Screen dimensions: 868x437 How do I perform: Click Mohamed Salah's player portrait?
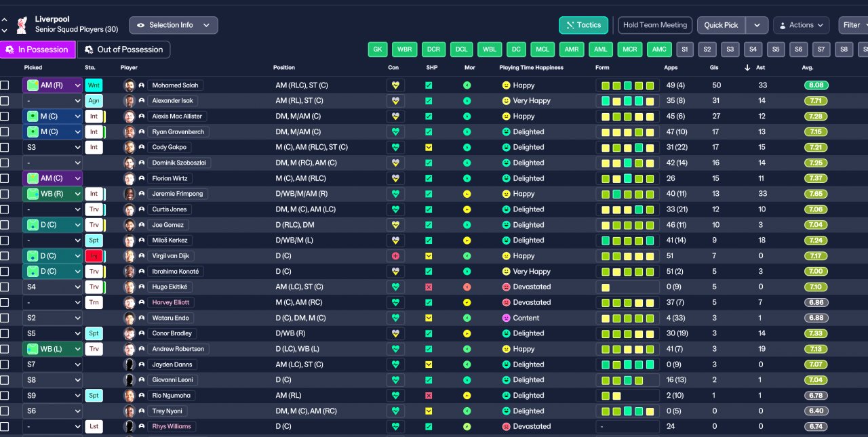(x=130, y=85)
